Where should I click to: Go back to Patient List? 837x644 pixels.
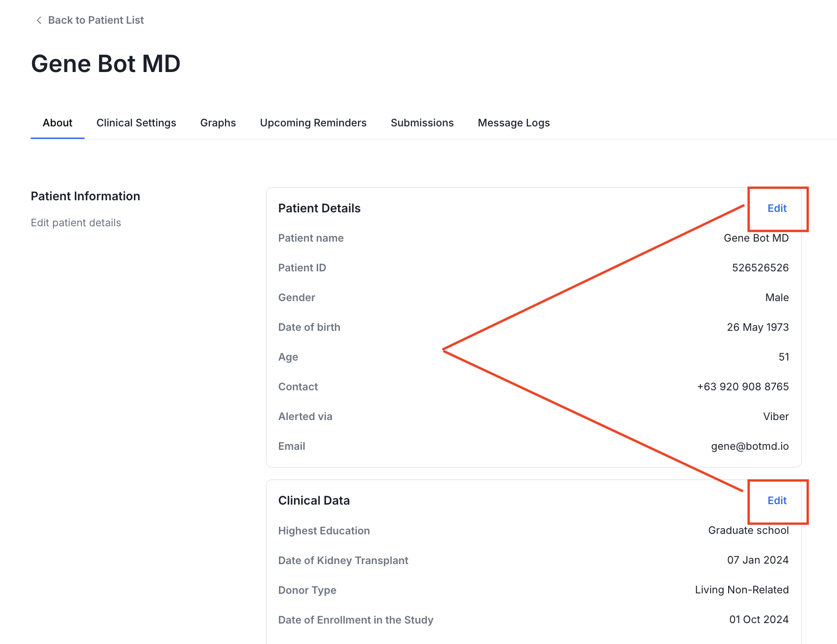click(96, 20)
